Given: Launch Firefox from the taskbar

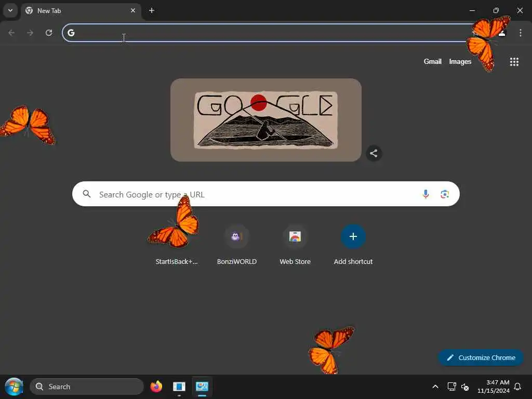Looking at the screenshot, I should click(x=156, y=387).
